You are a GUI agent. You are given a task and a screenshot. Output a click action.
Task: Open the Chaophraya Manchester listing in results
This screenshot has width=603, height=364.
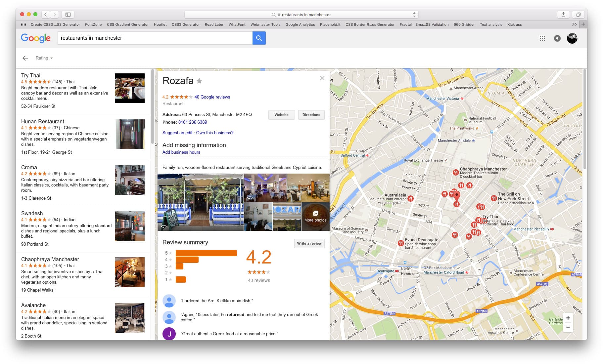click(x=83, y=275)
